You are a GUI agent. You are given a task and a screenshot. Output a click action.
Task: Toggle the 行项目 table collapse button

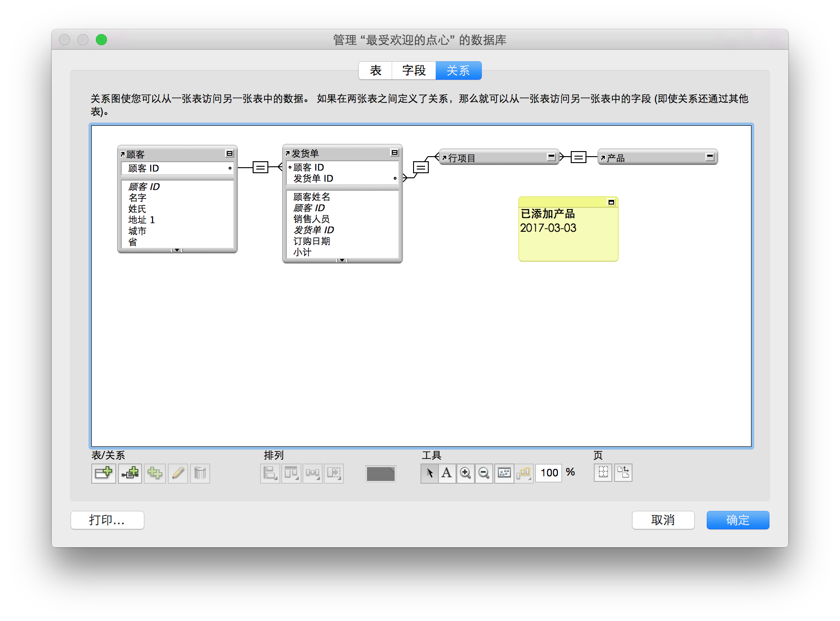tap(551, 157)
